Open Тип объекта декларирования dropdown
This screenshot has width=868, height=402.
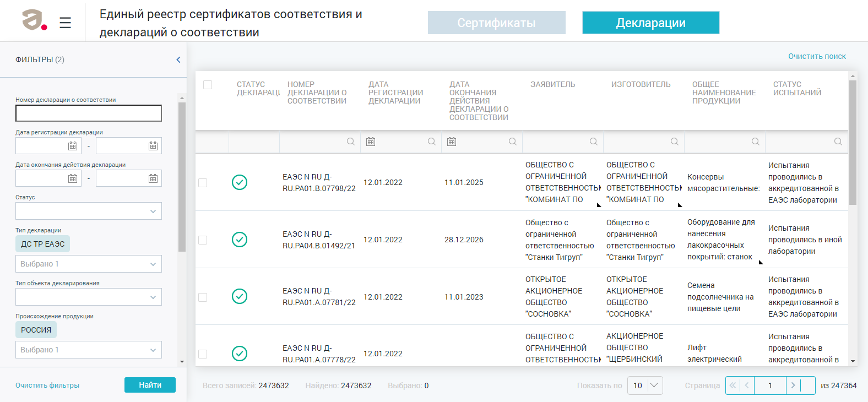click(x=89, y=297)
